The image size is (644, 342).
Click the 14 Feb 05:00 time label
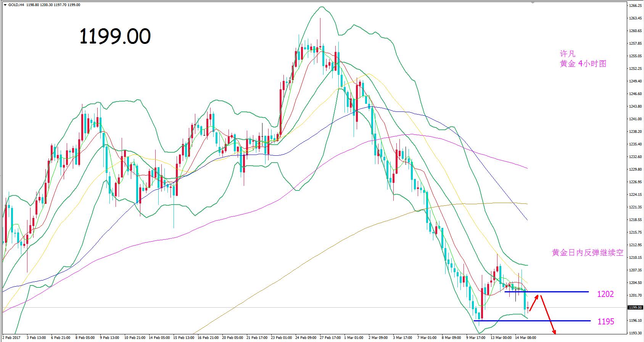pyautogui.click(x=159, y=338)
